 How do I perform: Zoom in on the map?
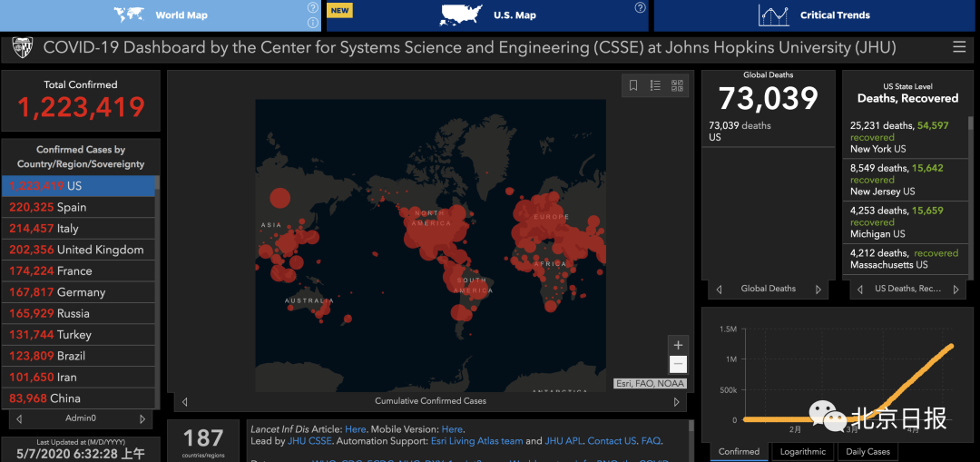(677, 345)
